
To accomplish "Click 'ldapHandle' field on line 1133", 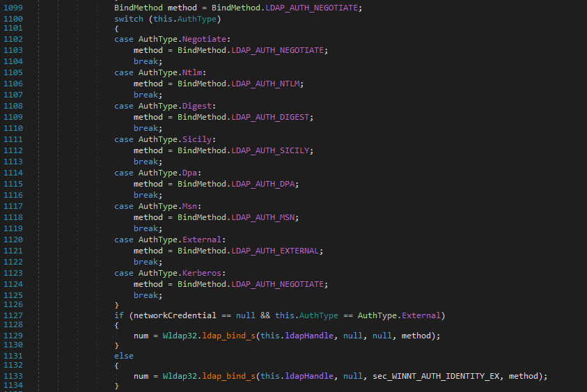I will 309,376.
